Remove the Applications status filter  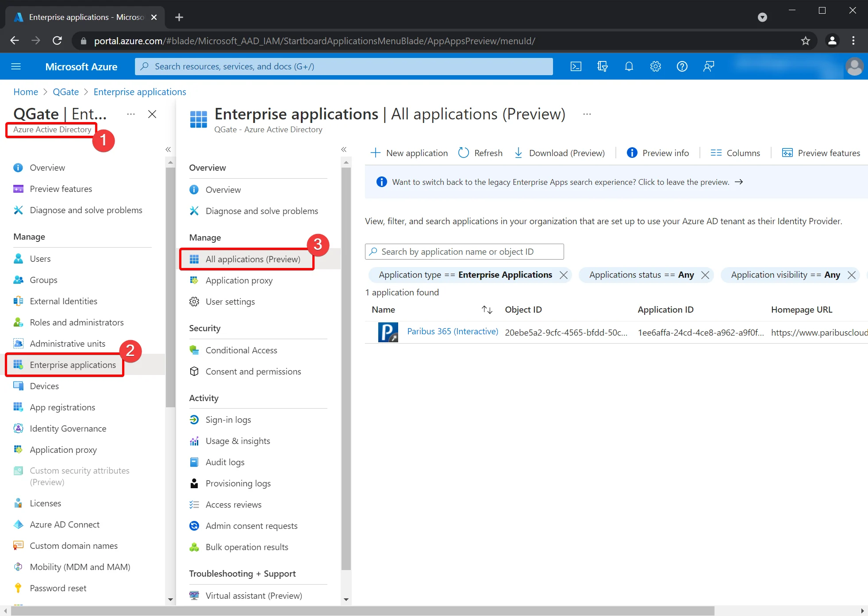click(x=705, y=275)
